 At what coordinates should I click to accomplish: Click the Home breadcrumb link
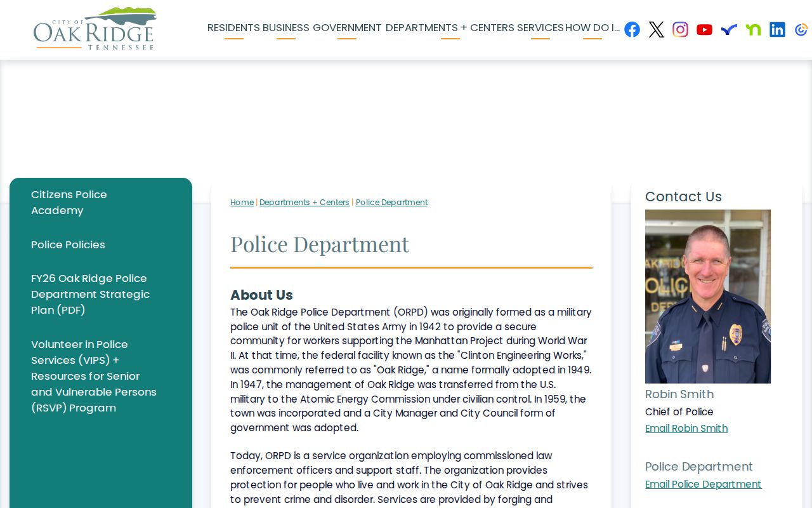pos(242,203)
